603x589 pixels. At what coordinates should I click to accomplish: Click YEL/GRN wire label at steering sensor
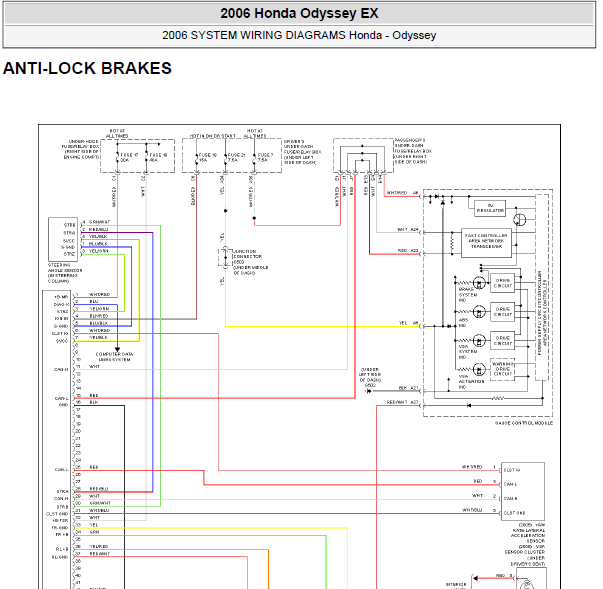pyautogui.click(x=95, y=251)
